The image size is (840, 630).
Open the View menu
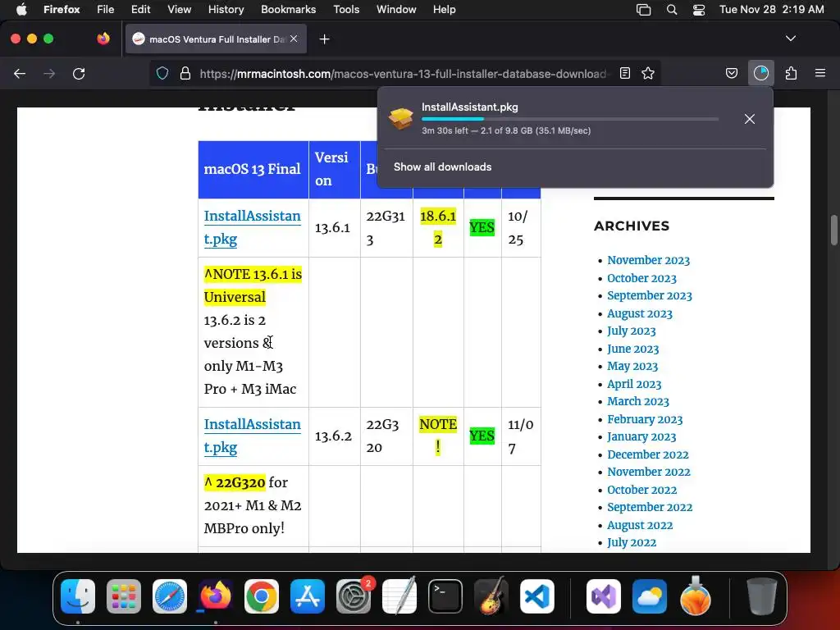coord(179,9)
